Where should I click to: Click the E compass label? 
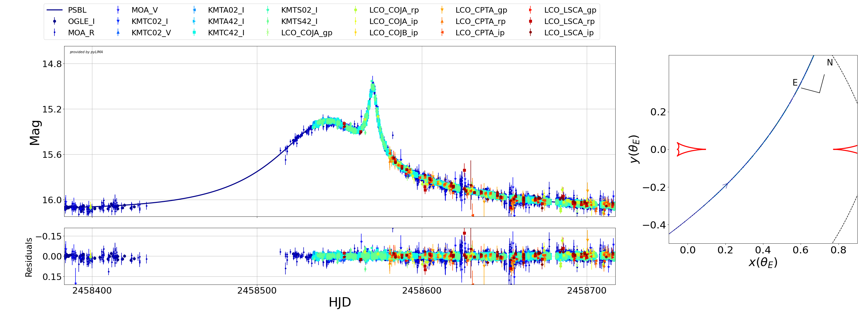pos(795,83)
